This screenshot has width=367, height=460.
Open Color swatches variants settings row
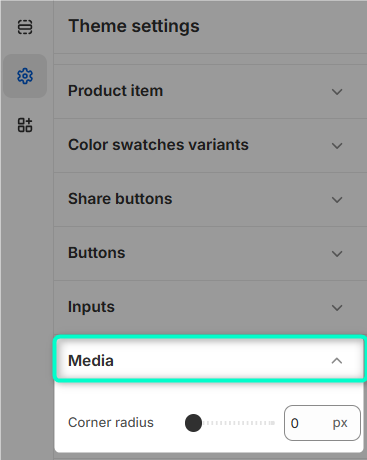(210, 145)
